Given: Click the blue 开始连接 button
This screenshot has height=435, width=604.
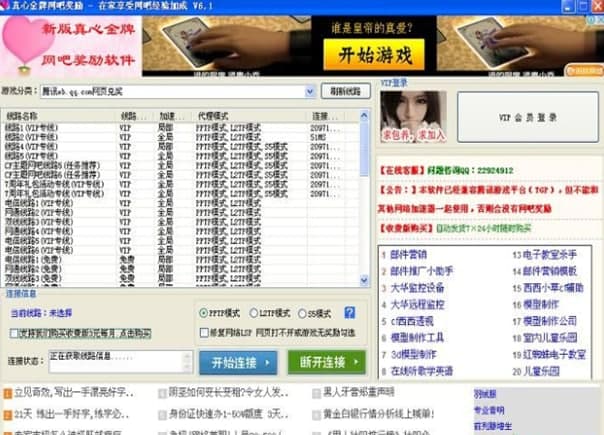Looking at the screenshot, I should coord(238,362).
